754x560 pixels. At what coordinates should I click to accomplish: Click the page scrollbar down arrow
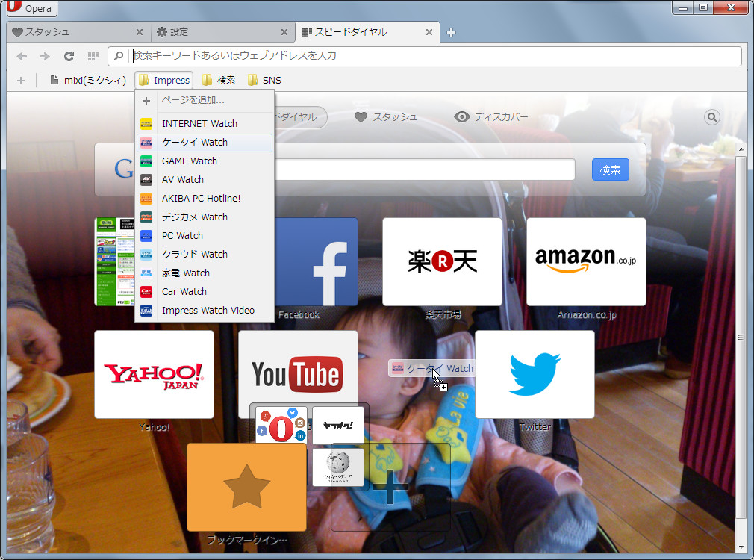[741, 547]
